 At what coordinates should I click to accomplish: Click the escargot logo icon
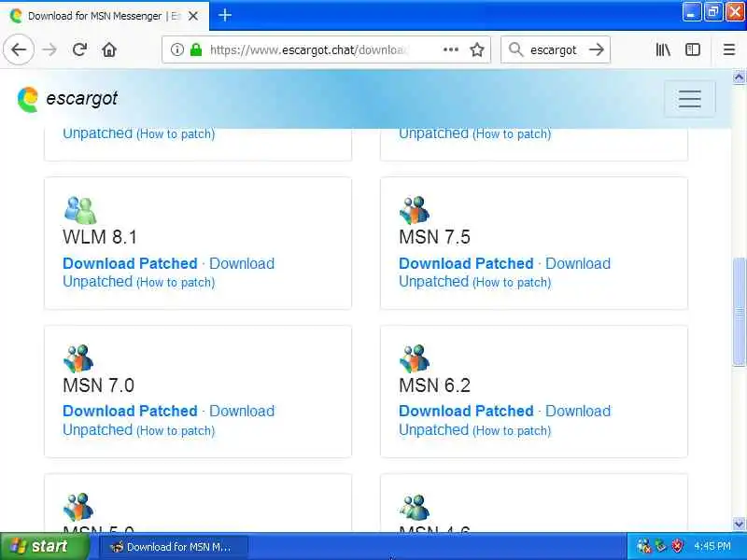[x=28, y=100]
